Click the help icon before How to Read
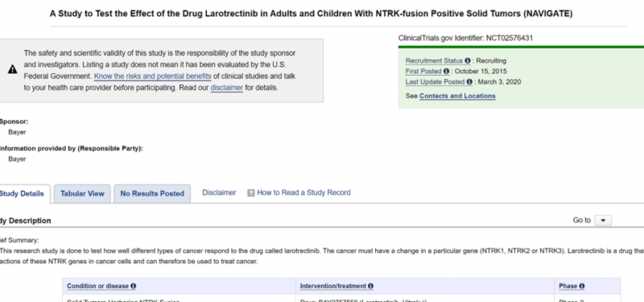 tap(250, 192)
